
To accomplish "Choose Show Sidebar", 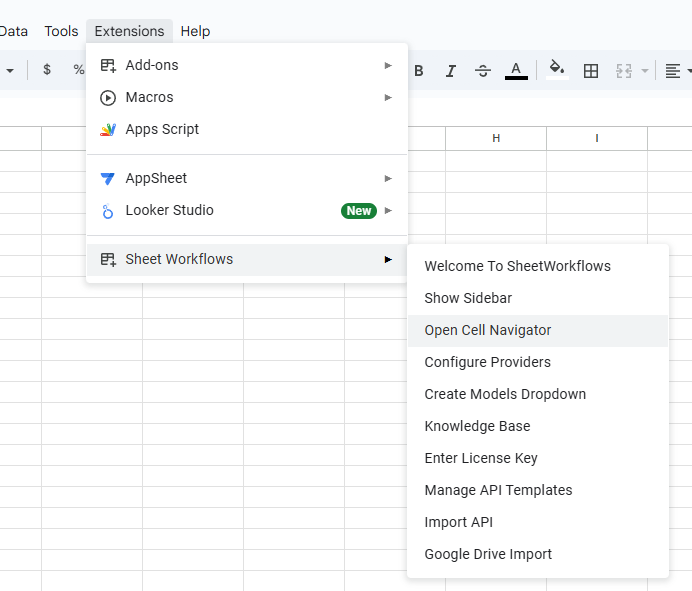I will [468, 298].
